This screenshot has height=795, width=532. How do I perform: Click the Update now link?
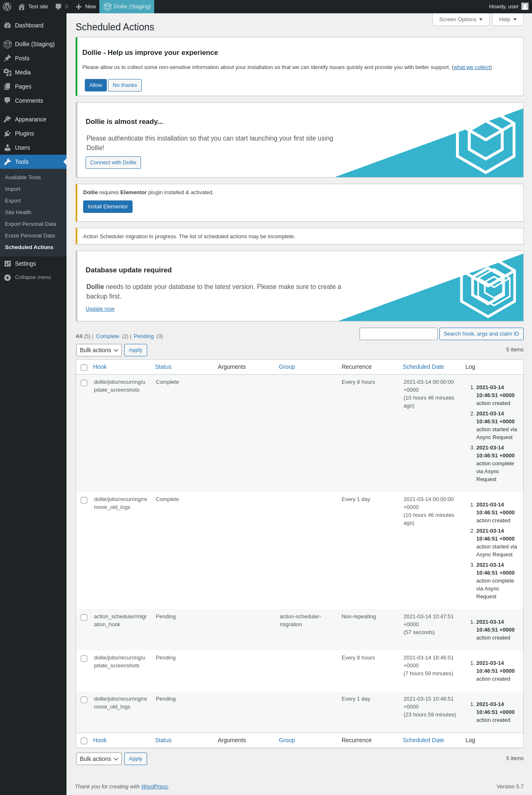coord(100,309)
